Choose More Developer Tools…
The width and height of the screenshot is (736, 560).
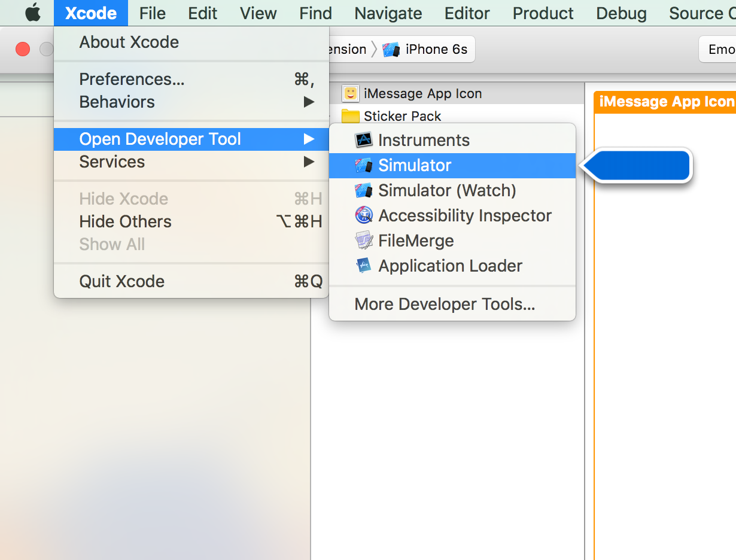pyautogui.click(x=452, y=304)
